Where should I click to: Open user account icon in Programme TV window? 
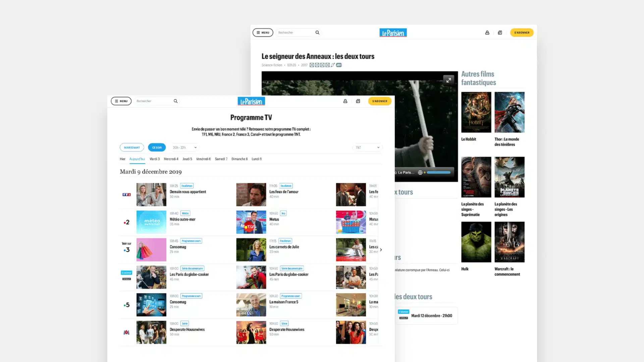[x=345, y=101]
